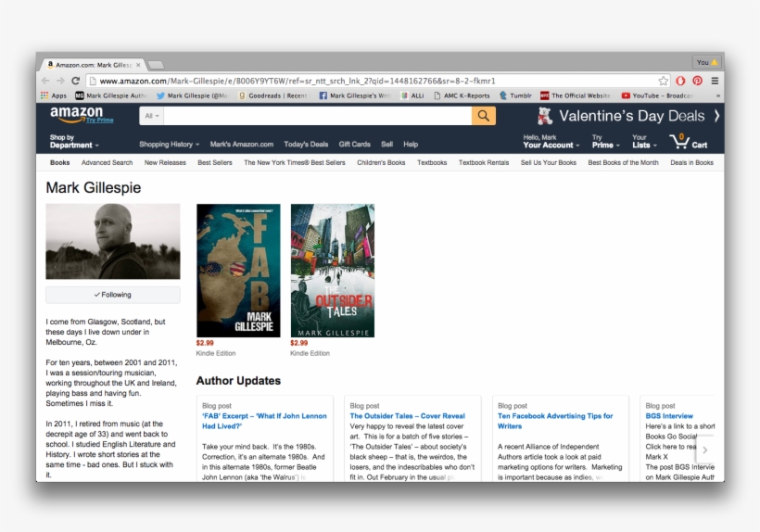
Task: Click the Try Prime link under logo
Action: pos(100,120)
